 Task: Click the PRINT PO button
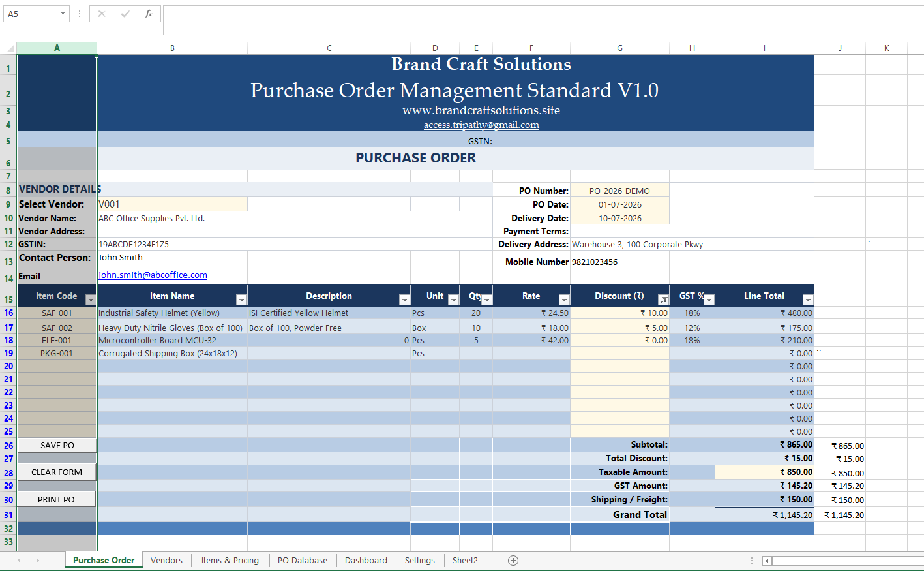point(56,499)
